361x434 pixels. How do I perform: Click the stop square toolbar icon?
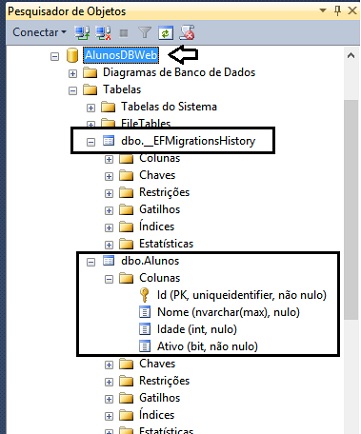pyautogui.click(x=124, y=33)
